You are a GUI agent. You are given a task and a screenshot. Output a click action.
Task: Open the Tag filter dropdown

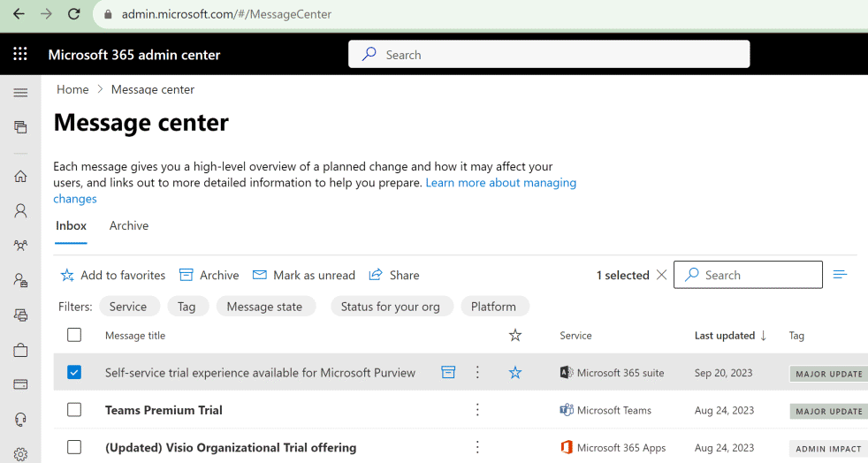187,307
